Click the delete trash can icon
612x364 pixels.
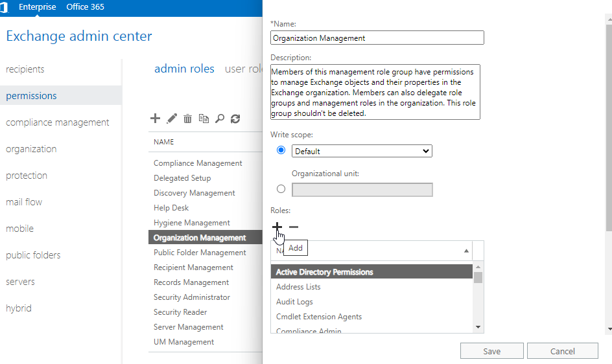[187, 119]
